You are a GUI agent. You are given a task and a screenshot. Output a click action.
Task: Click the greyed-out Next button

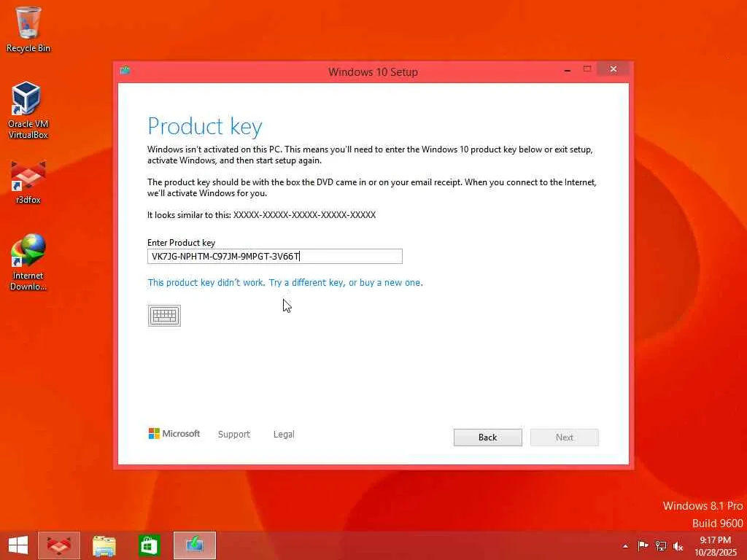coord(565,437)
